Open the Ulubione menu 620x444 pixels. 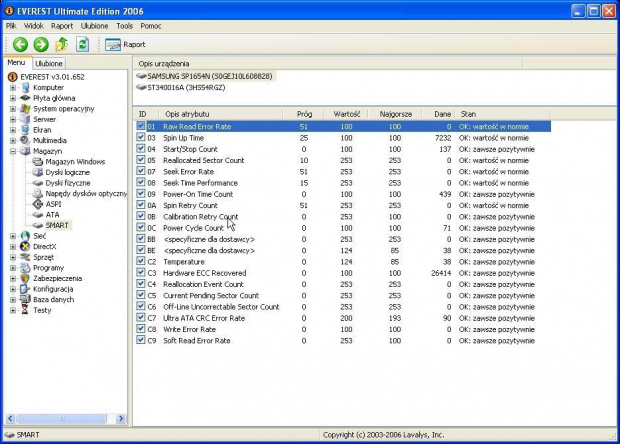95,26
